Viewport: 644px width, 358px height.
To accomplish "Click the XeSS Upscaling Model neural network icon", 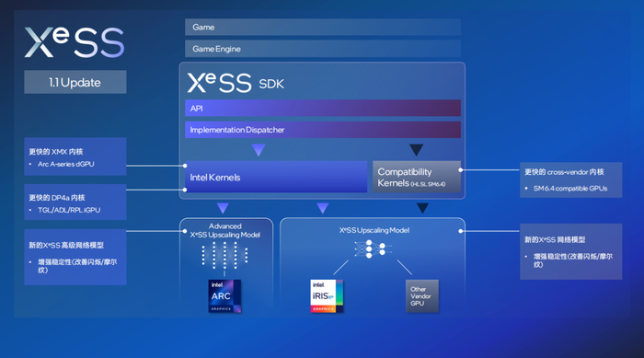I will click(373, 248).
